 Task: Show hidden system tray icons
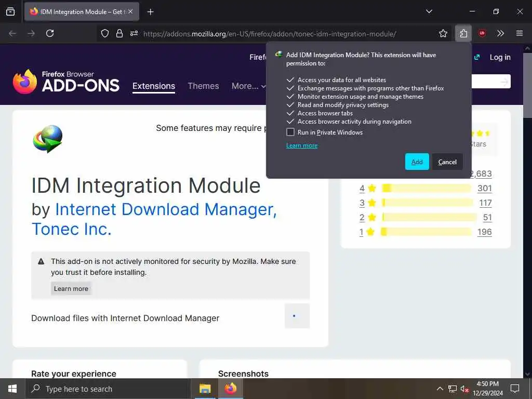[440, 389]
